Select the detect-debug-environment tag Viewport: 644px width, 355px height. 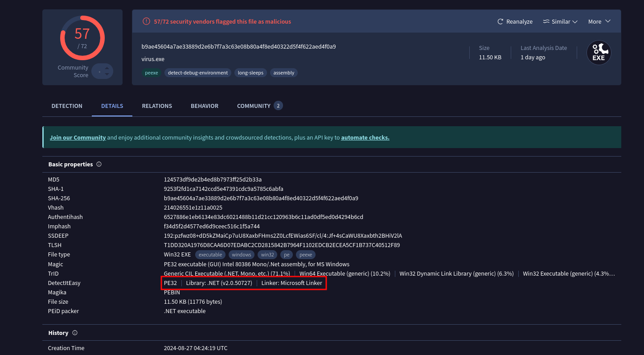[197, 73]
